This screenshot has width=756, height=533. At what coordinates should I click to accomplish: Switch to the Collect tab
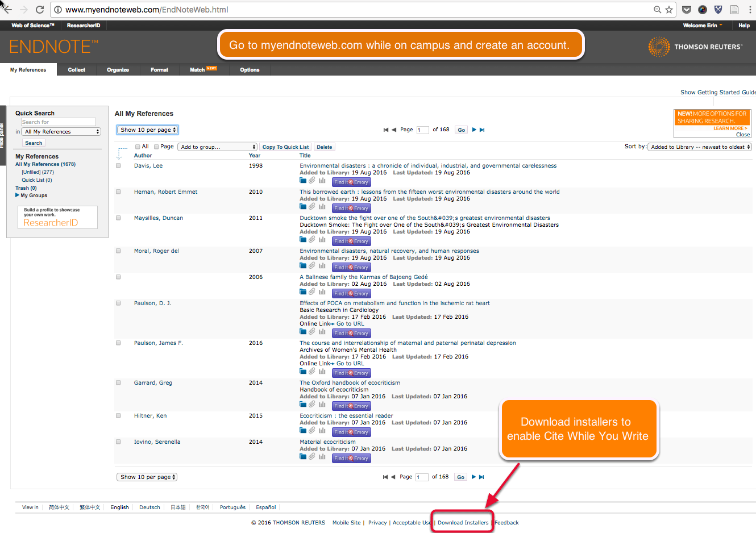pyautogui.click(x=77, y=70)
